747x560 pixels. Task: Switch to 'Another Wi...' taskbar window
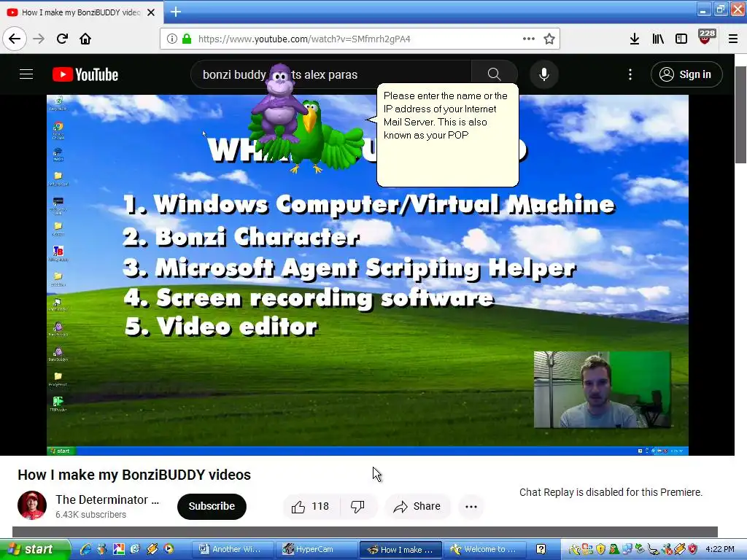233,550
